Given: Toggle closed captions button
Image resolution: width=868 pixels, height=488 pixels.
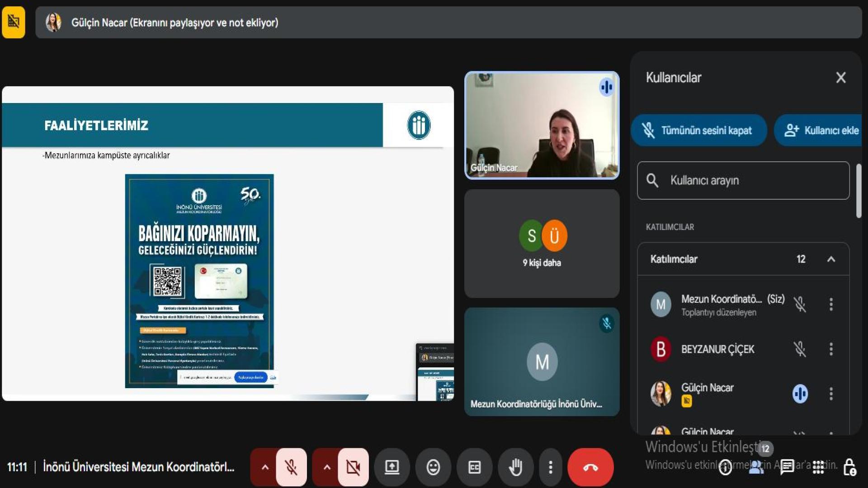Looking at the screenshot, I should pos(474,467).
